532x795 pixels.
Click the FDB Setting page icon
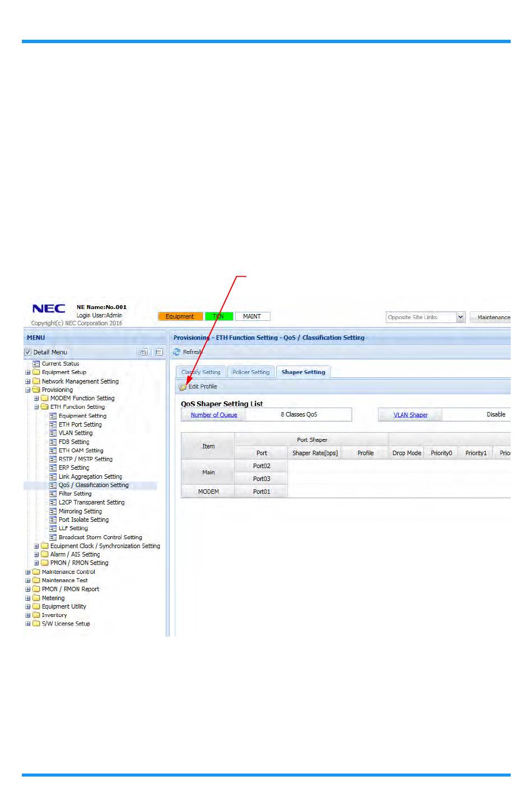53,442
